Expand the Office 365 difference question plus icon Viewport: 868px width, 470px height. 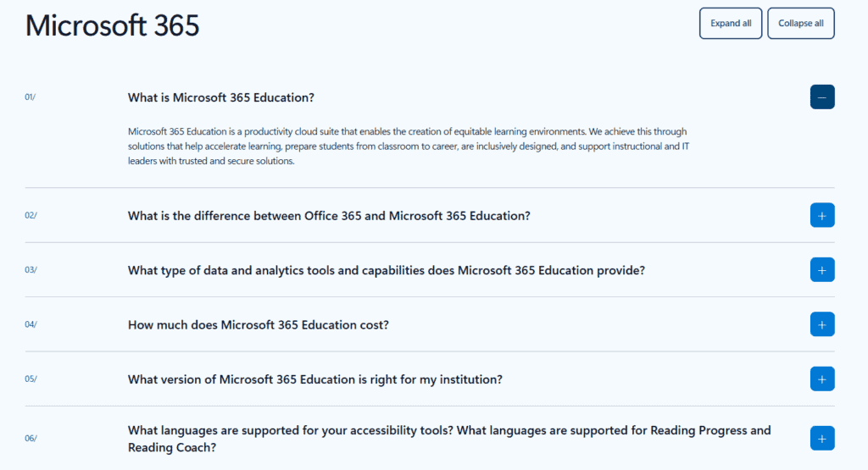[821, 215]
